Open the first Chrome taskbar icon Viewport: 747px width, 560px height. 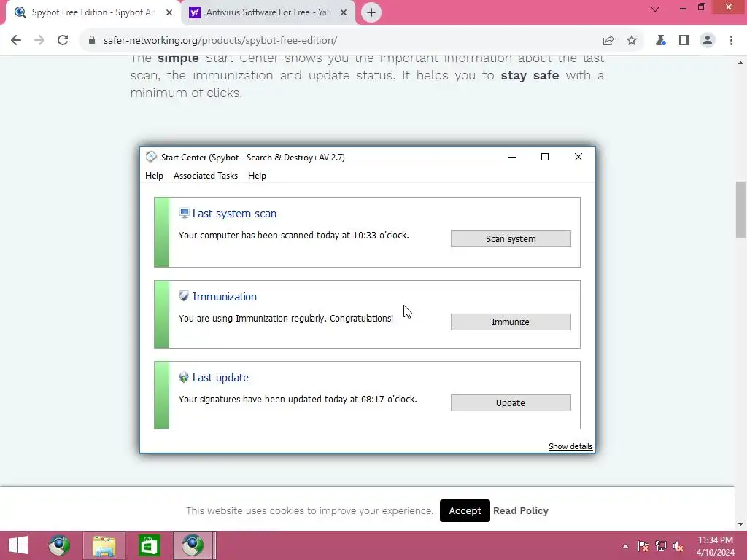(x=59, y=545)
